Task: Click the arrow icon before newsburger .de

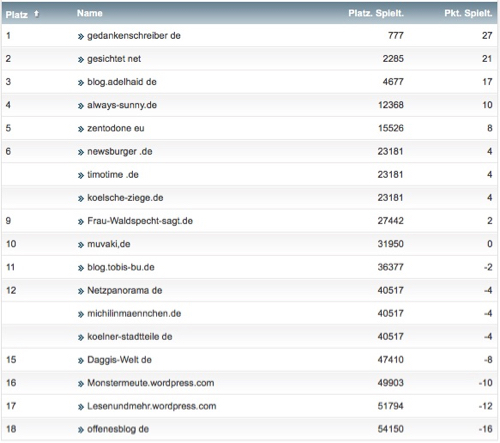Action: click(x=81, y=153)
